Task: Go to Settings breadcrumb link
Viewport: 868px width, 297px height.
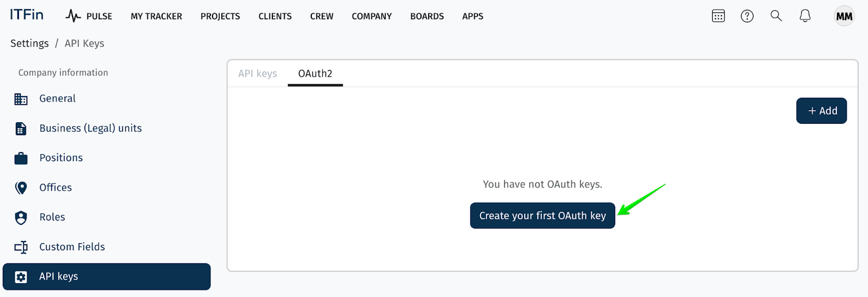Action: click(29, 43)
